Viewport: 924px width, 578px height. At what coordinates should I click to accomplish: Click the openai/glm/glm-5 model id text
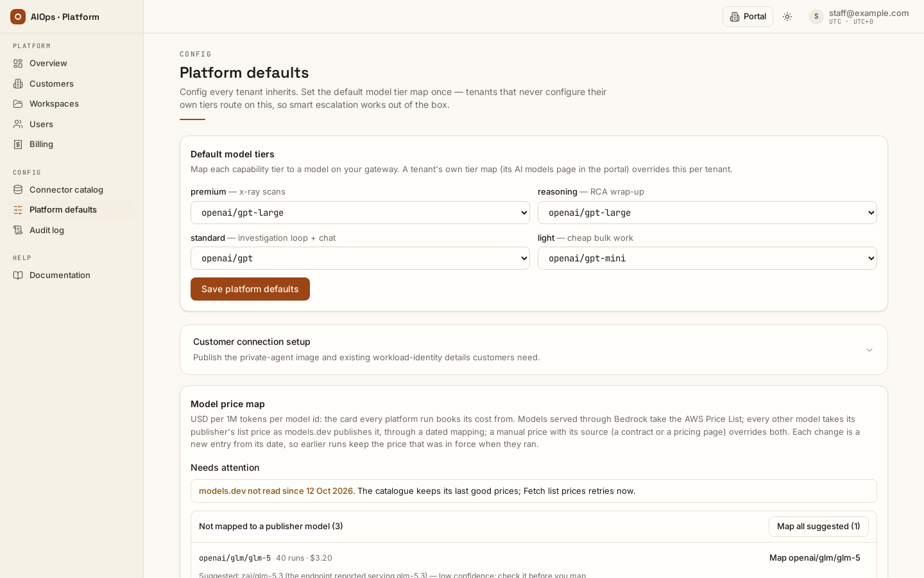(x=235, y=558)
